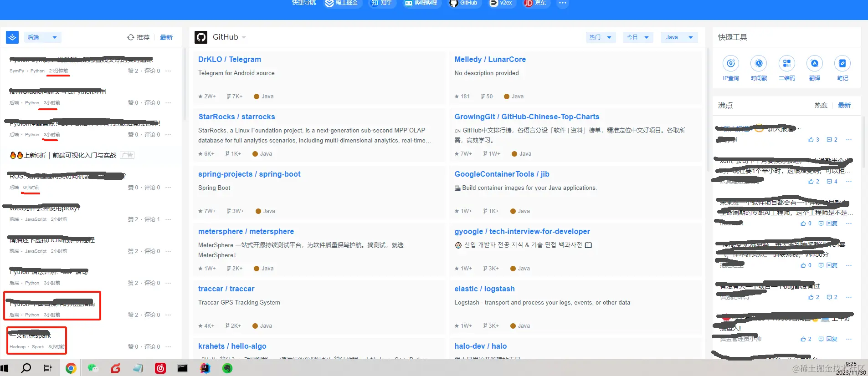This screenshot has height=376, width=868.
Task: Open the 时间戳 timestamp tool
Action: point(759,68)
